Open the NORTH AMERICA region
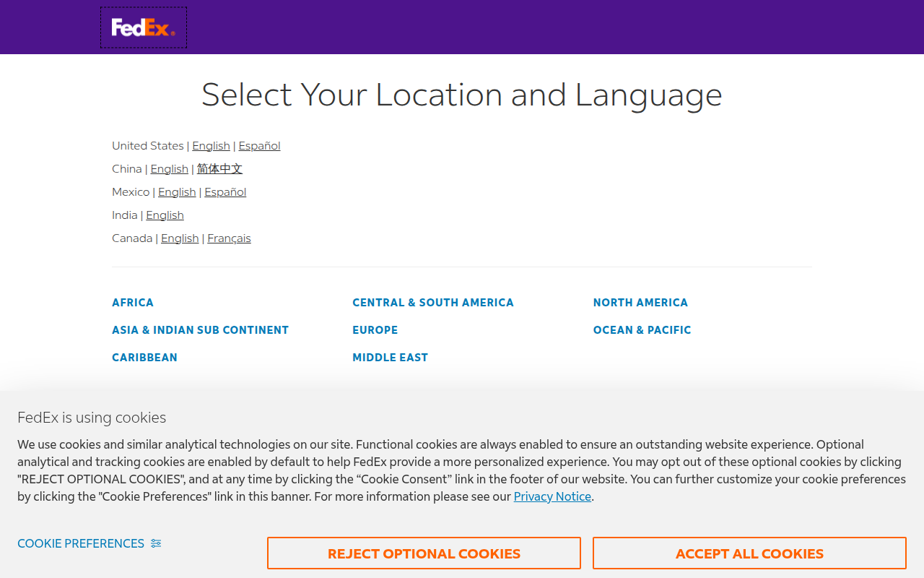The height and width of the screenshot is (578, 924). [x=640, y=303]
